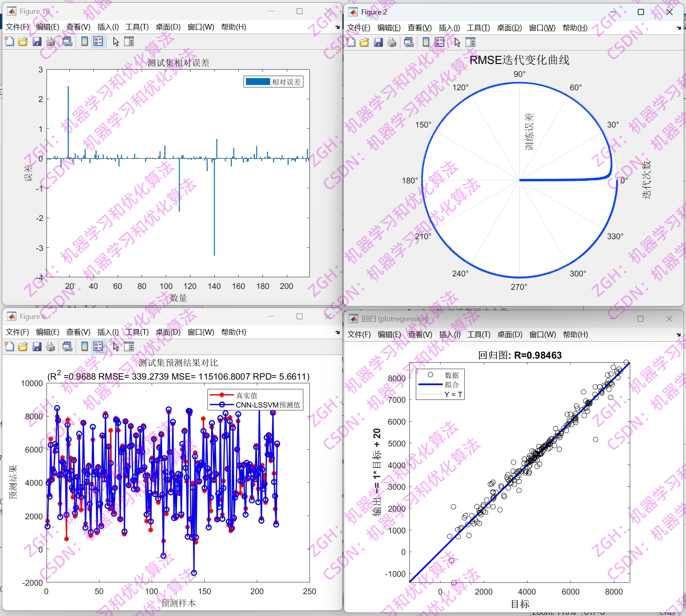The image size is (686, 616).
Task: Click New Figure icon in Figure 2 toolbar
Action: click(351, 42)
